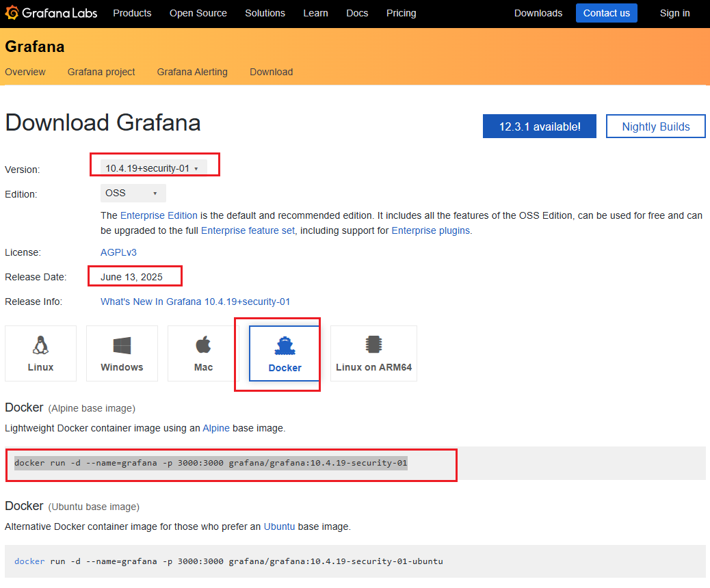Select the Windows platform icon
The width and height of the screenshot is (710, 588).
pyautogui.click(x=122, y=346)
